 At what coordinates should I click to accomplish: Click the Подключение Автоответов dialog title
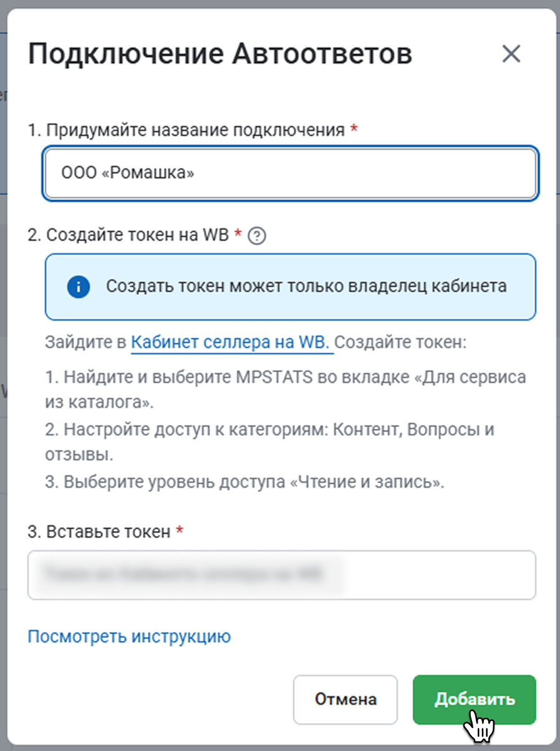pos(220,54)
